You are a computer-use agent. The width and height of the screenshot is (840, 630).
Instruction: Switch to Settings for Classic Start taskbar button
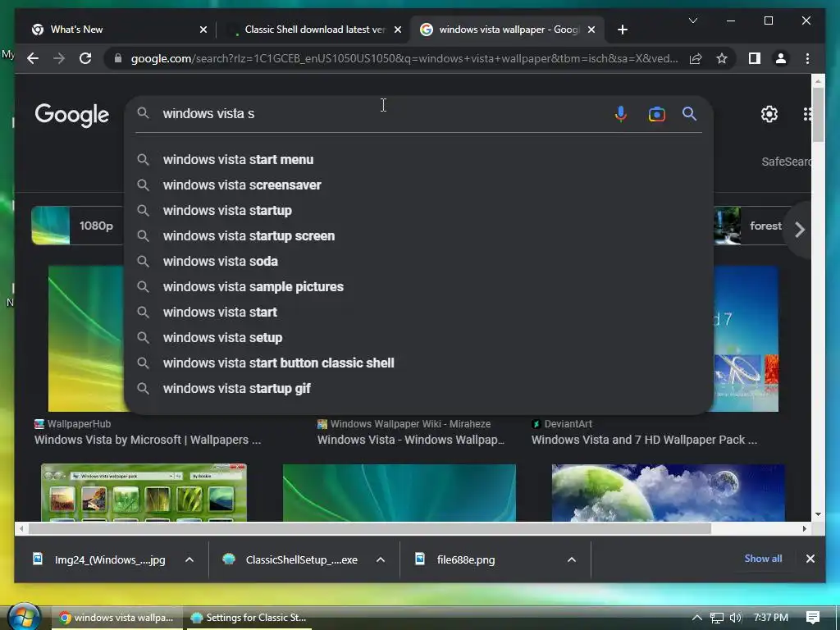(x=249, y=618)
